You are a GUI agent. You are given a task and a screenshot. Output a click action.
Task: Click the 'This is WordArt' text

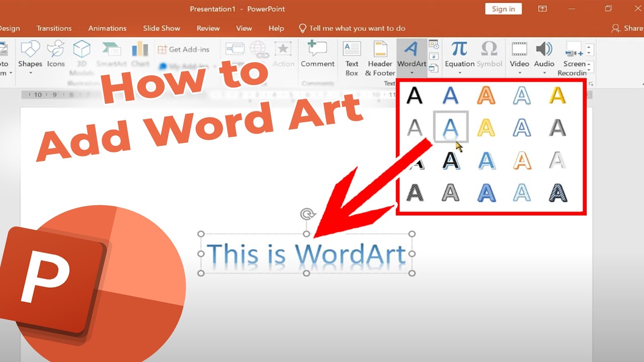306,254
